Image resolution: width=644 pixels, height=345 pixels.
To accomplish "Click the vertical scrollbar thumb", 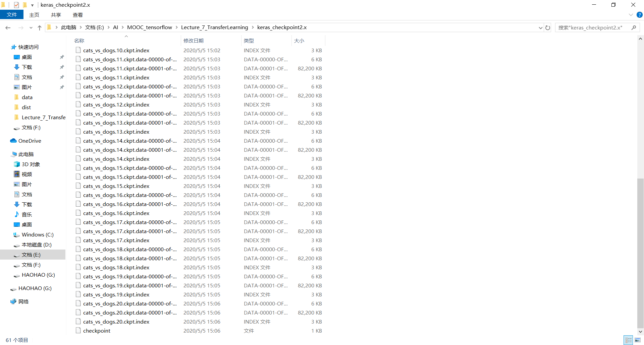I will tap(640, 253).
